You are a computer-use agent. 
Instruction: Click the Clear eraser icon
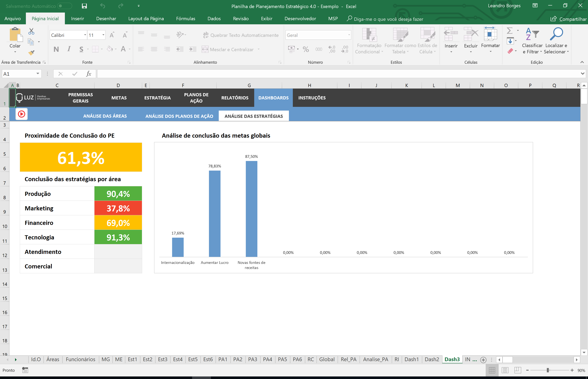coord(510,51)
